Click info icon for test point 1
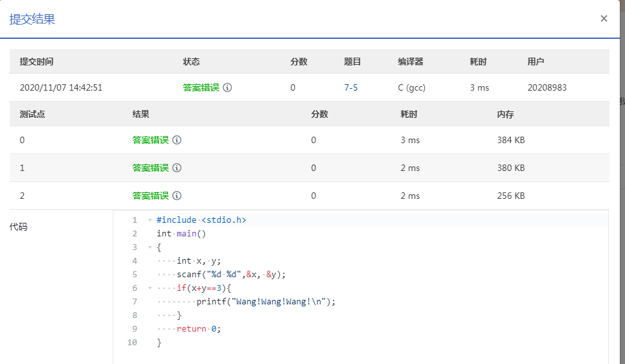625x364 pixels. (177, 168)
